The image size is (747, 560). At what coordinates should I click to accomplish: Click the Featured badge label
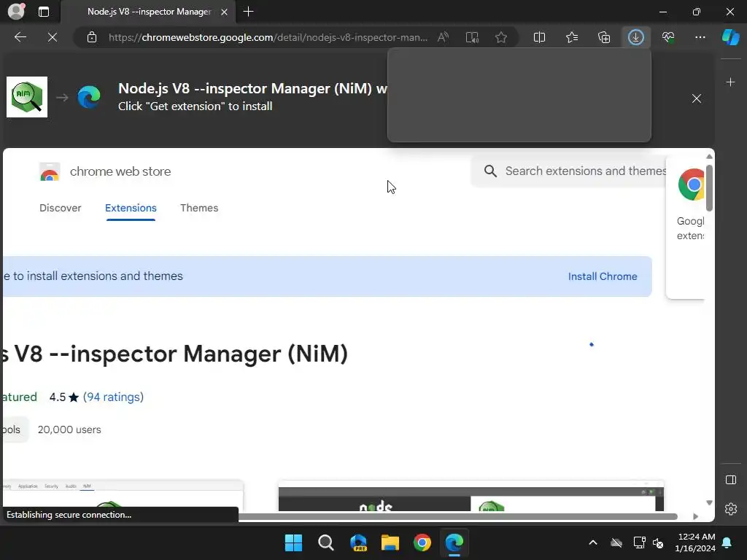pyautogui.click(x=19, y=397)
